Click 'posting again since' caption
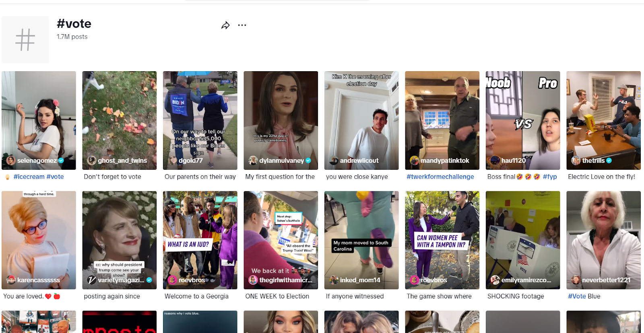 click(x=112, y=296)
